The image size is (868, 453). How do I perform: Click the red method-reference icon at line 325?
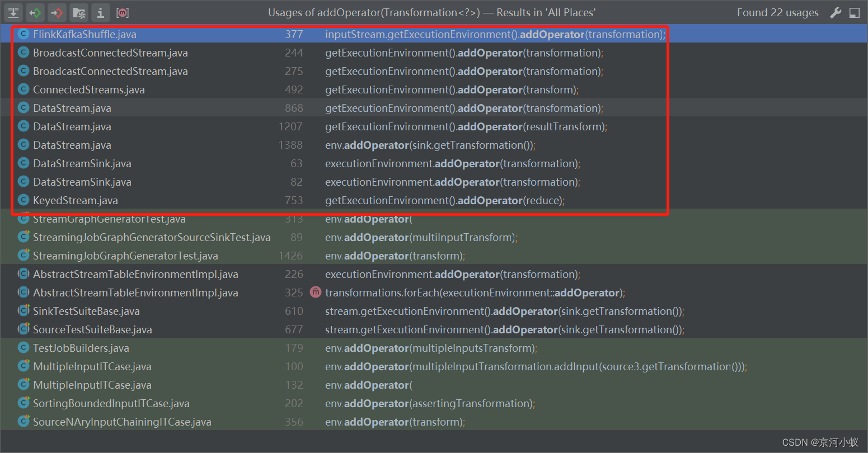point(316,292)
